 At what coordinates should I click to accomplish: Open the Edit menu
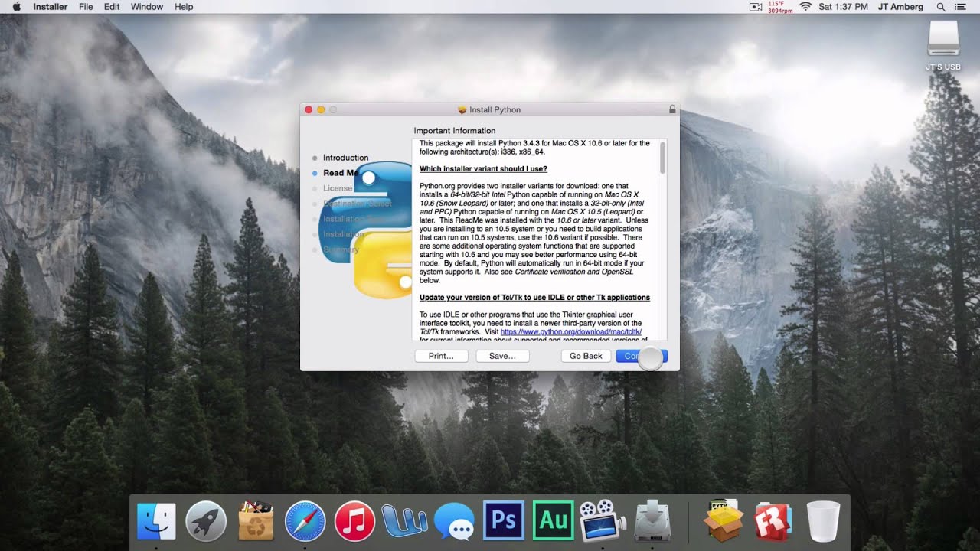pos(112,7)
